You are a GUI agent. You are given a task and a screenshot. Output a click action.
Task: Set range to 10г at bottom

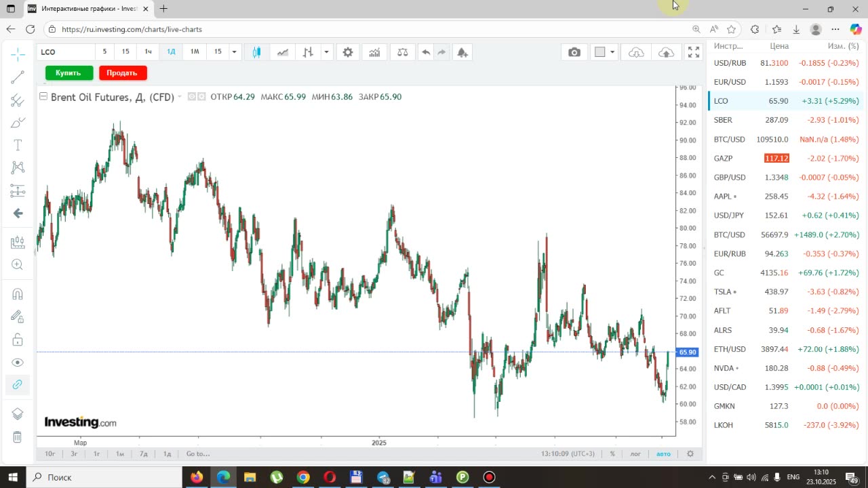(50, 453)
